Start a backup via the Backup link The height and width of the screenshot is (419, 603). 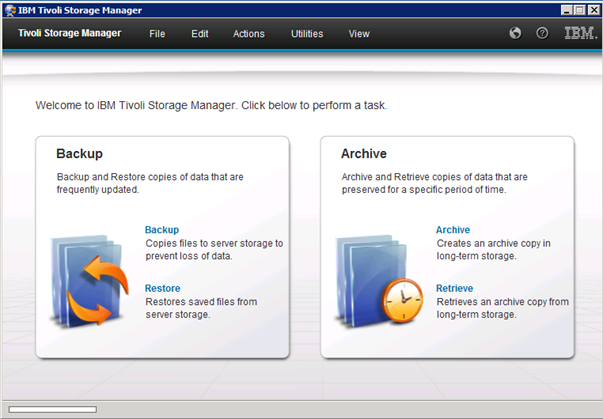(x=162, y=230)
